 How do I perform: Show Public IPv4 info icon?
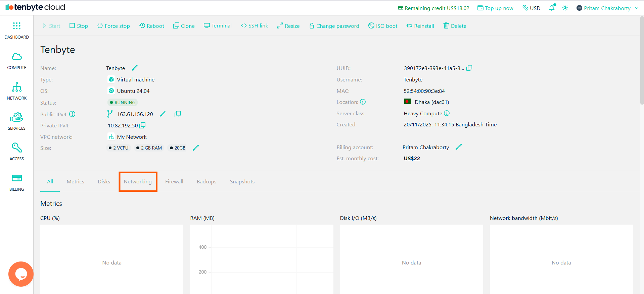[x=72, y=114]
